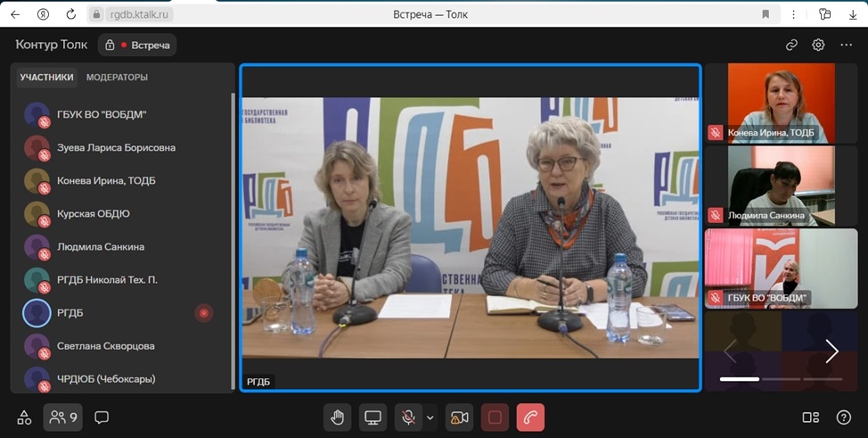Image resolution: width=868 pixels, height=438 pixels.
Task: Expand more options three-dot menu
Action: click(x=846, y=45)
